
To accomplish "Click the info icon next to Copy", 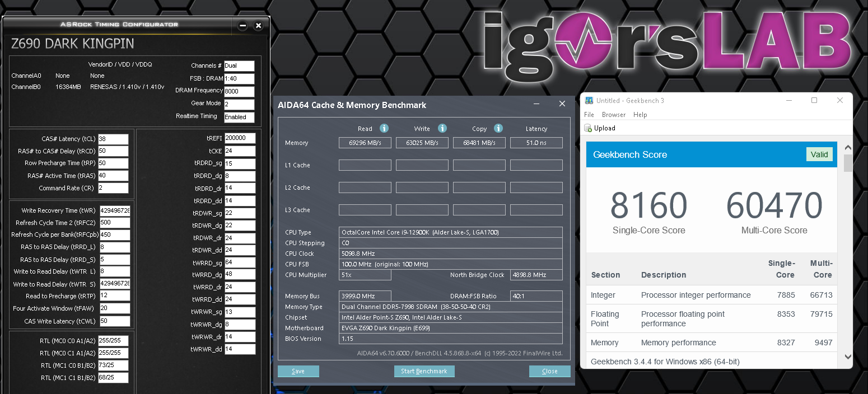I will tap(498, 128).
